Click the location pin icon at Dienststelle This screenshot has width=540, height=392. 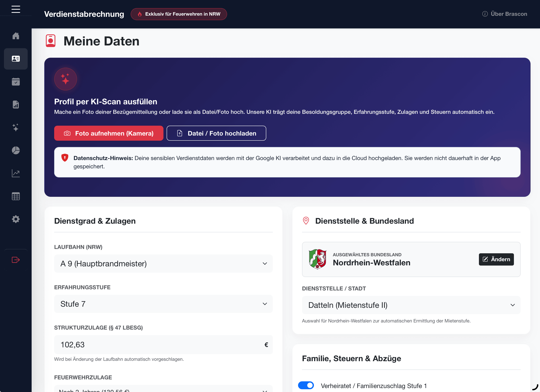pos(306,221)
